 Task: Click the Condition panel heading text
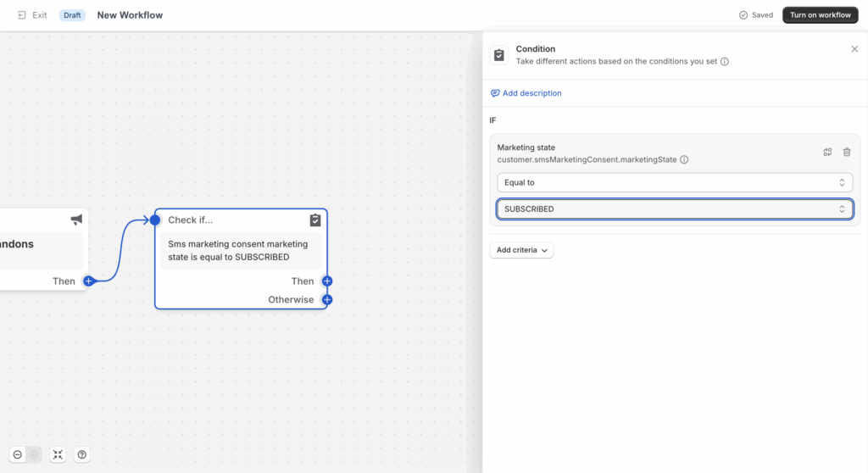(536, 48)
